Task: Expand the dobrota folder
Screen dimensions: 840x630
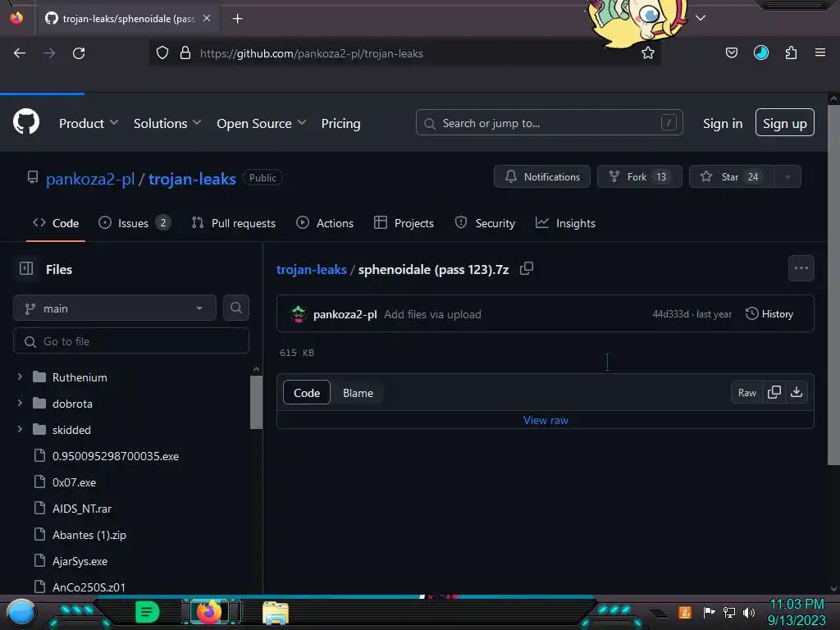Action: pos(20,403)
